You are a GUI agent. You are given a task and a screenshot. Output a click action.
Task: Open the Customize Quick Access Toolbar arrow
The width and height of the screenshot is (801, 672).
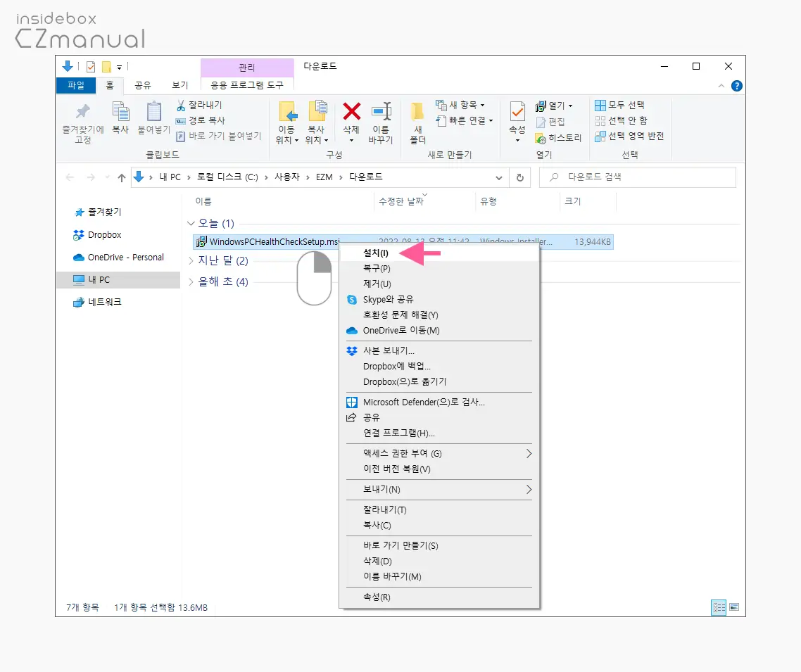[119, 67]
